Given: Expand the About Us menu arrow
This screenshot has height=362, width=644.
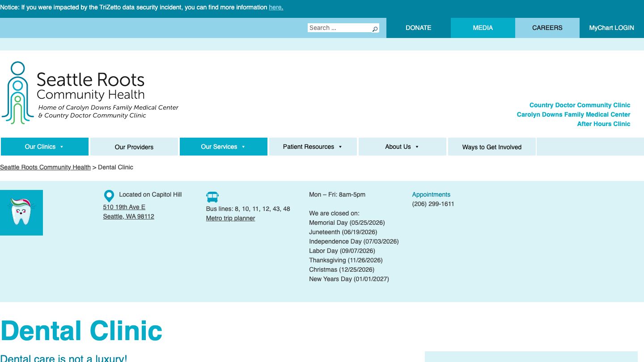Looking at the screenshot, I should (417, 147).
